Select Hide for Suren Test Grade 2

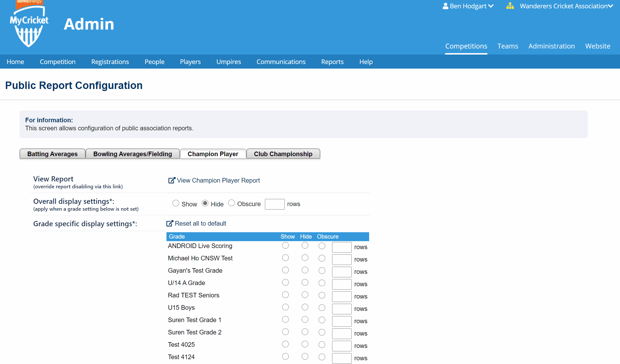point(305,332)
